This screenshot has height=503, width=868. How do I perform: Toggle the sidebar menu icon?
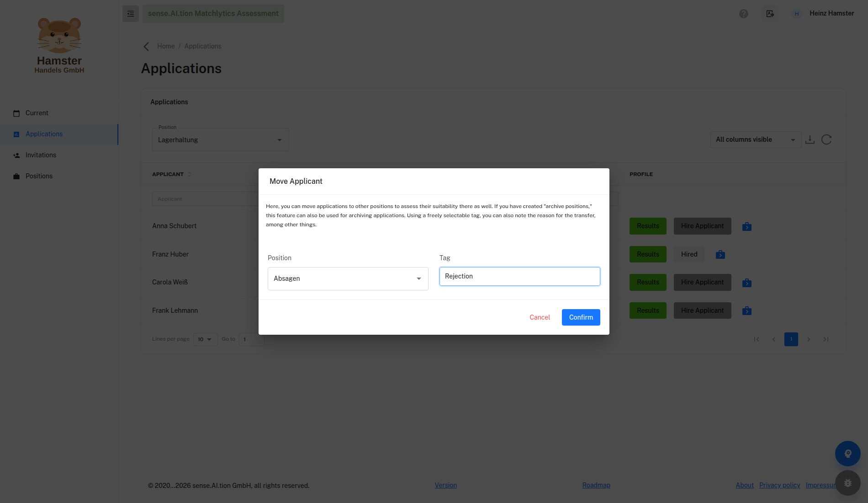click(x=131, y=14)
